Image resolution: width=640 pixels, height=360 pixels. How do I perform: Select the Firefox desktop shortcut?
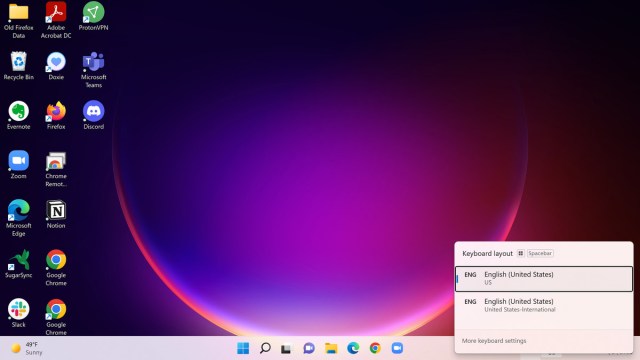tap(56, 116)
